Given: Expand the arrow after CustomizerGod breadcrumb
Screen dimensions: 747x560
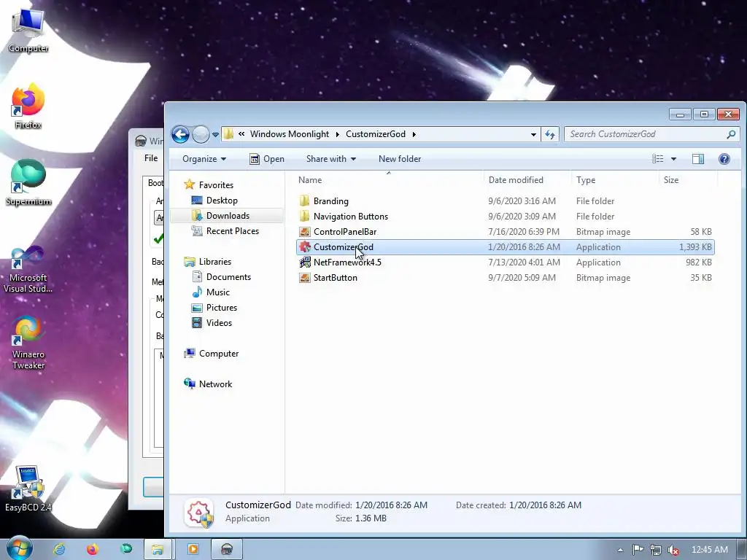Looking at the screenshot, I should point(414,134).
